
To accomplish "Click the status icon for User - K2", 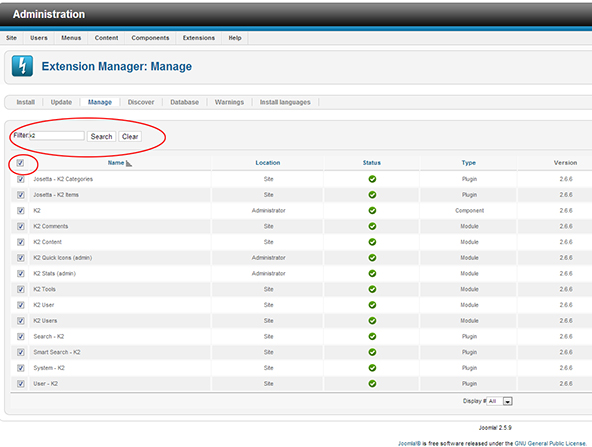I will pos(372,384).
